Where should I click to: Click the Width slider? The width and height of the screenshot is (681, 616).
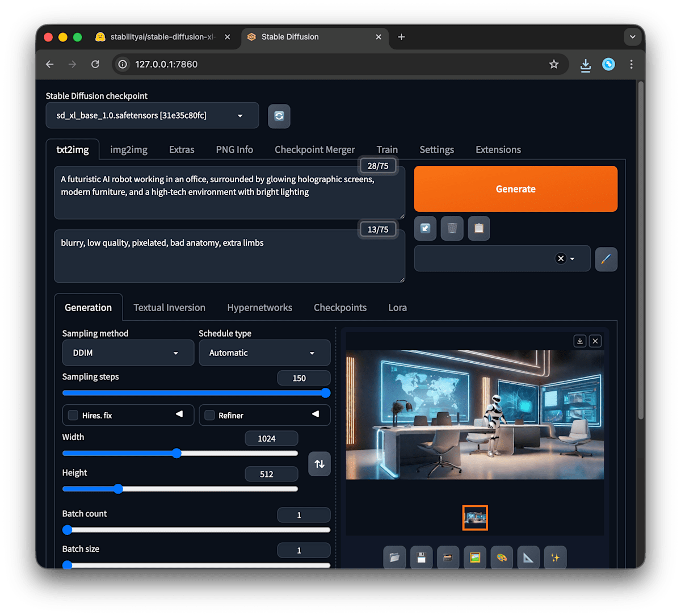[180, 453]
